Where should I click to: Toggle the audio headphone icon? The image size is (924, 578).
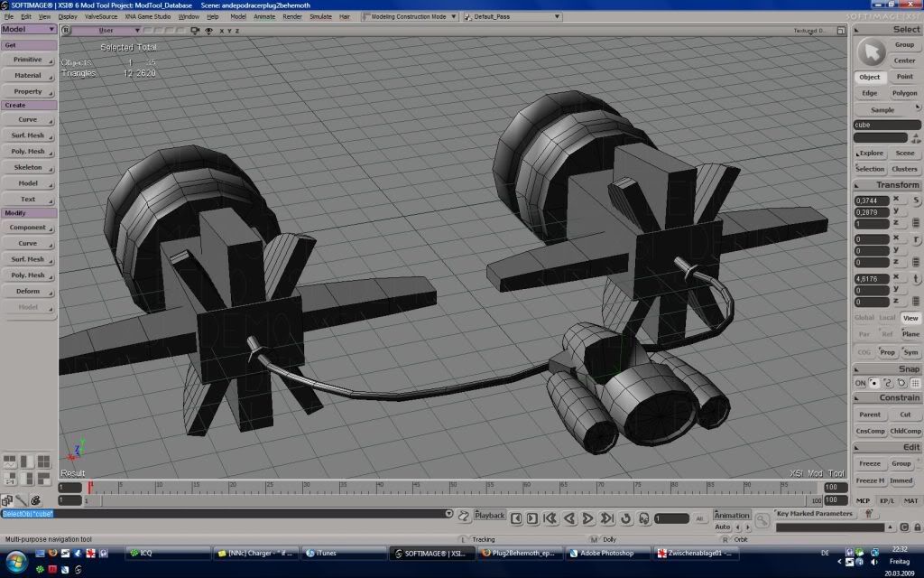coord(644,518)
